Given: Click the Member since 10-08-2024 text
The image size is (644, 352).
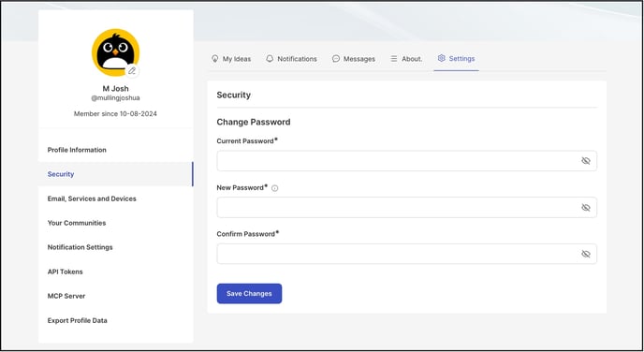Looking at the screenshot, I should pyautogui.click(x=115, y=114).
